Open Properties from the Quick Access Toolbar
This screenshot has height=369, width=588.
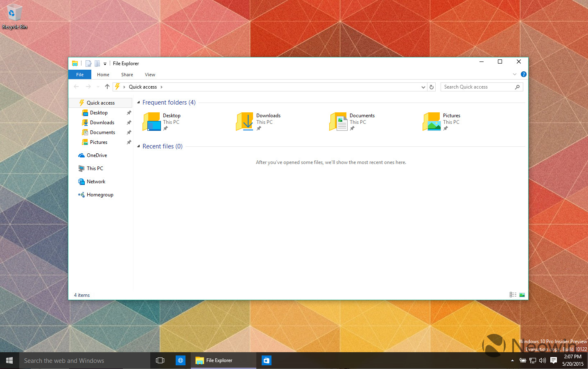[x=88, y=63]
